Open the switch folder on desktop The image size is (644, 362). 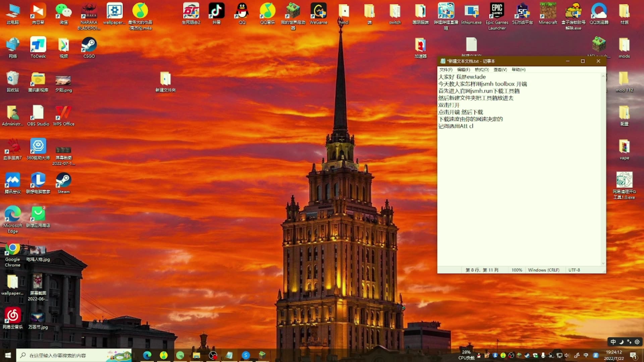tap(395, 14)
